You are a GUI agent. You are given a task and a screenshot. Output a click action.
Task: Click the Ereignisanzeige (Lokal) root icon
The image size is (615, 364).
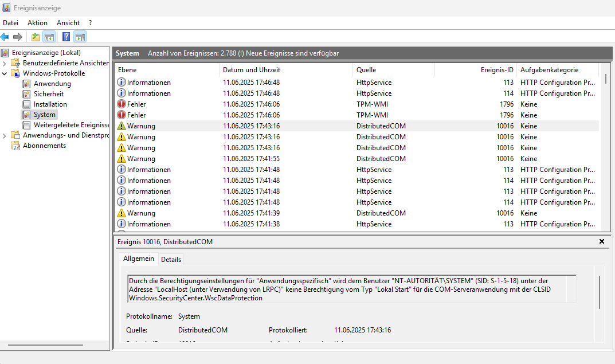point(5,53)
